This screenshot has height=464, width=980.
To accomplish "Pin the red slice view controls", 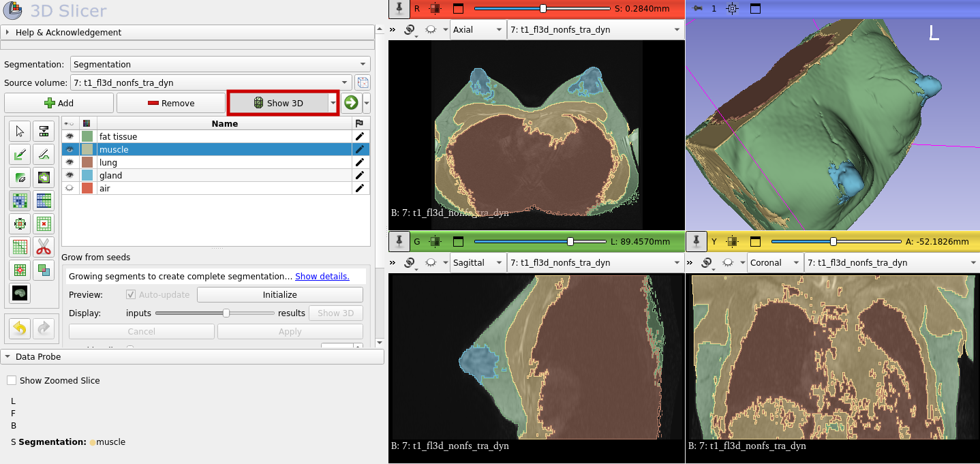I will click(x=399, y=9).
